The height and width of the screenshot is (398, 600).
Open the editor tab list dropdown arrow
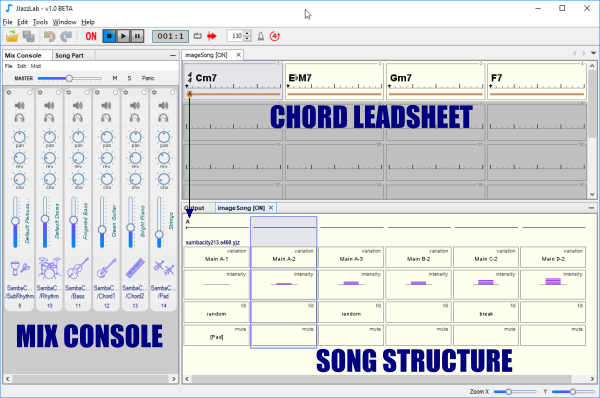tap(593, 53)
